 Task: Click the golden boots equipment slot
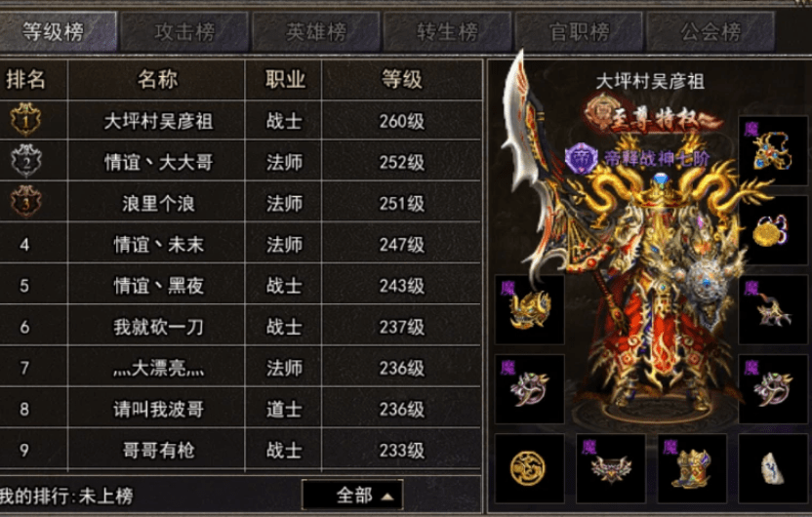click(692, 468)
